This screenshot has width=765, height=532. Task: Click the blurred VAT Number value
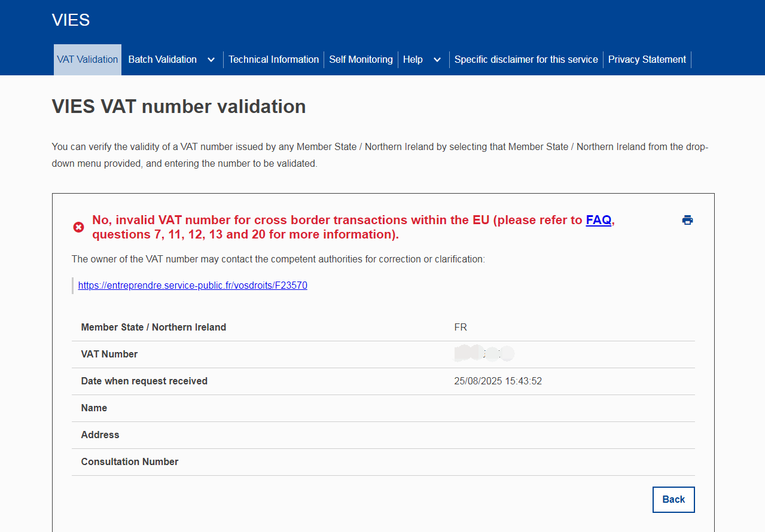(x=484, y=354)
